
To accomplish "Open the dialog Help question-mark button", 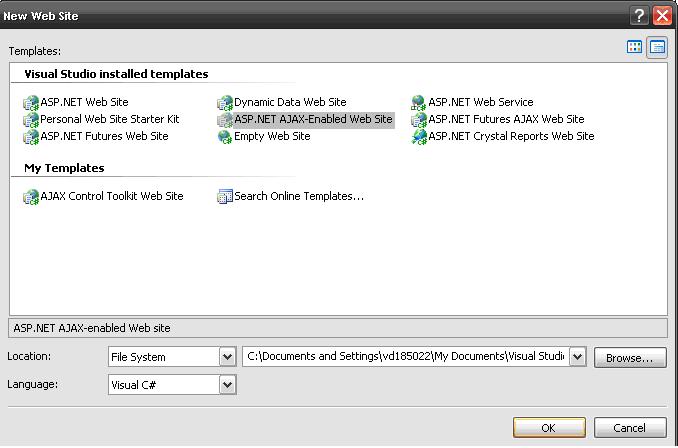I will pyautogui.click(x=639, y=16).
